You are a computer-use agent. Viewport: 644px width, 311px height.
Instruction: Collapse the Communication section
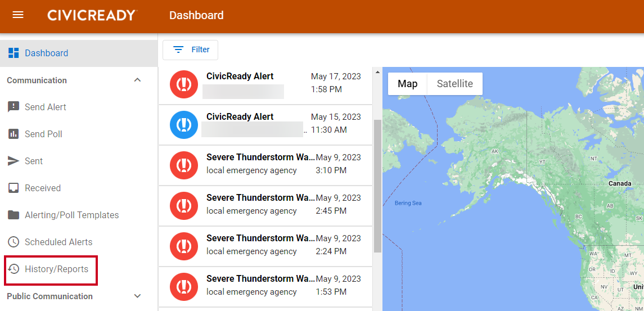138,80
